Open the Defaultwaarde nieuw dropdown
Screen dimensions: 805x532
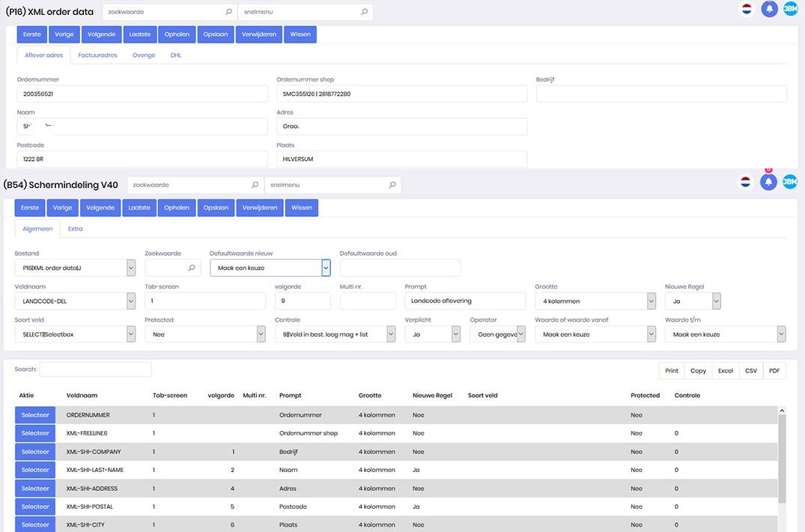326,268
